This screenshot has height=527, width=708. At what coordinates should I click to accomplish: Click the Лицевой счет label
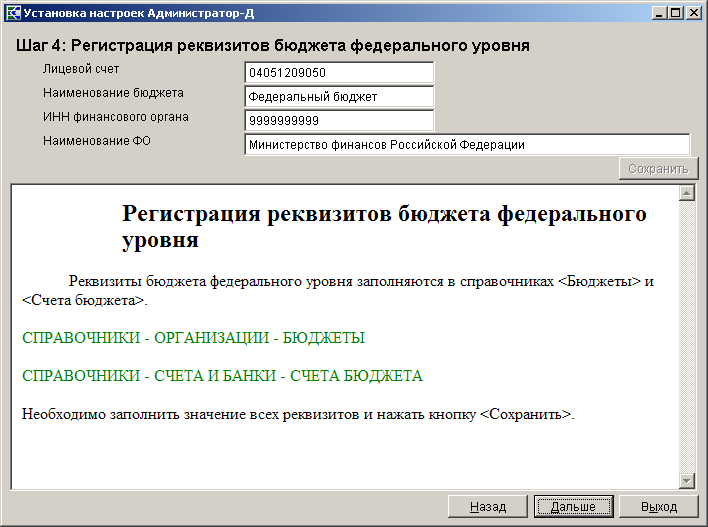click(x=81, y=69)
